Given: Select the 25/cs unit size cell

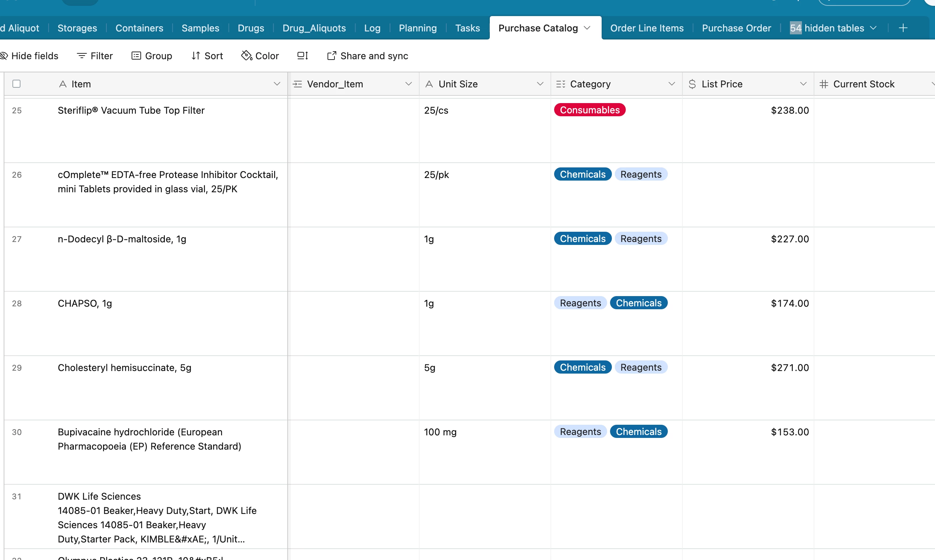Looking at the screenshot, I should click(485, 130).
